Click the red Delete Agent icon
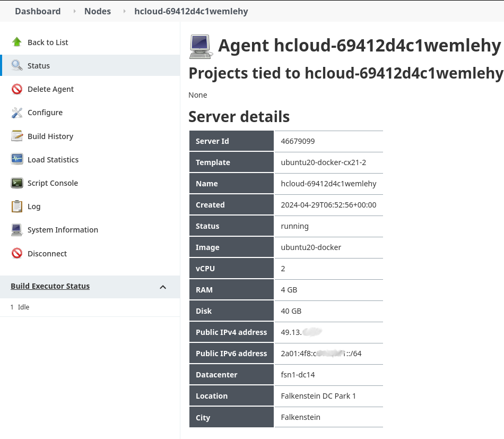Screen dimensions: 504x439 click(x=17, y=89)
